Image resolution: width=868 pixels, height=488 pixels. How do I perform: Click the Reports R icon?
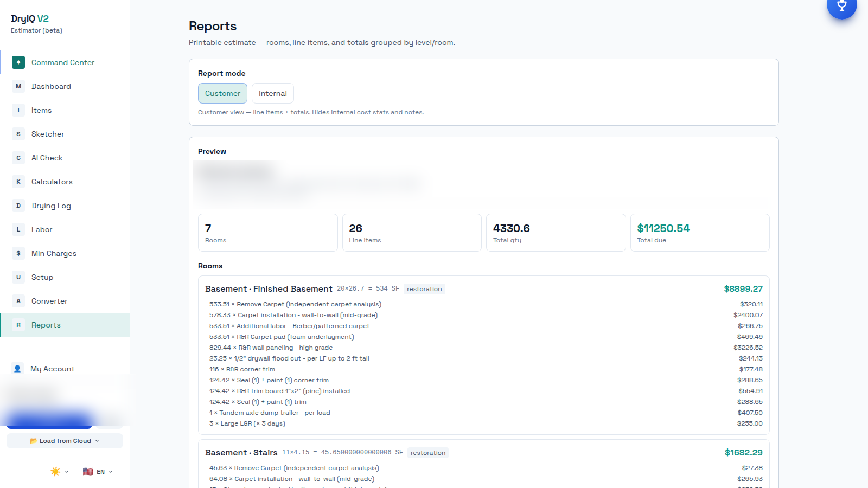[x=18, y=325]
